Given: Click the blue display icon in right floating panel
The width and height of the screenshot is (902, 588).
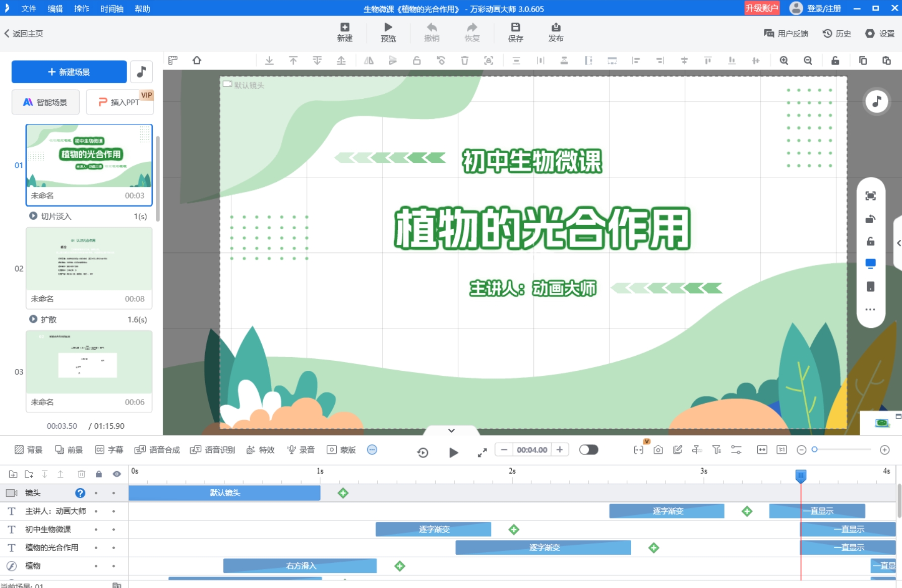Looking at the screenshot, I should 870,264.
